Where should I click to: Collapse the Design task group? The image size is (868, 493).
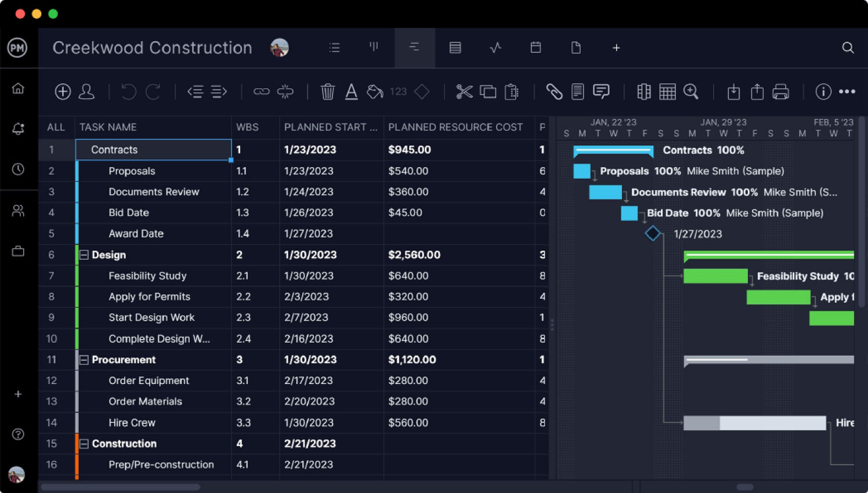coord(84,255)
